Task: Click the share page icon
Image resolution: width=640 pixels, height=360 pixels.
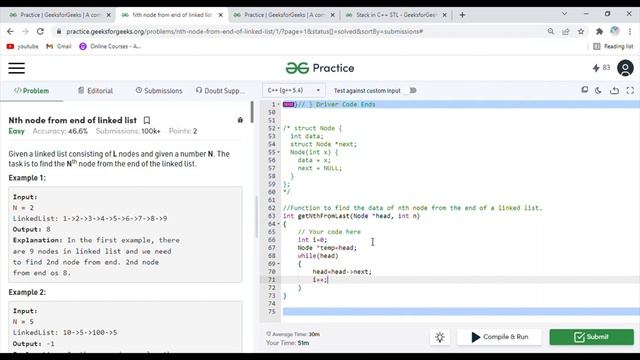Action: 566,31
